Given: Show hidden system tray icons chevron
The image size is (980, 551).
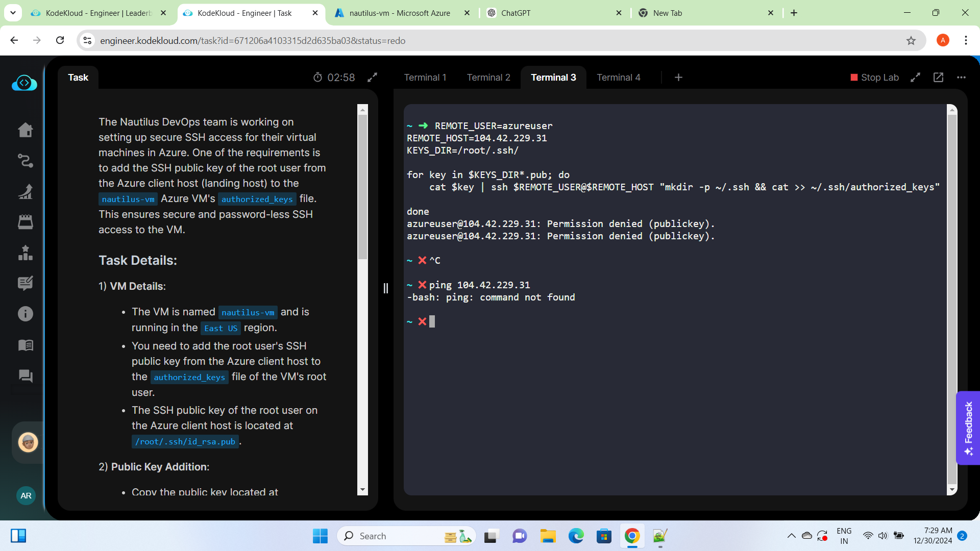Looking at the screenshot, I should point(791,536).
